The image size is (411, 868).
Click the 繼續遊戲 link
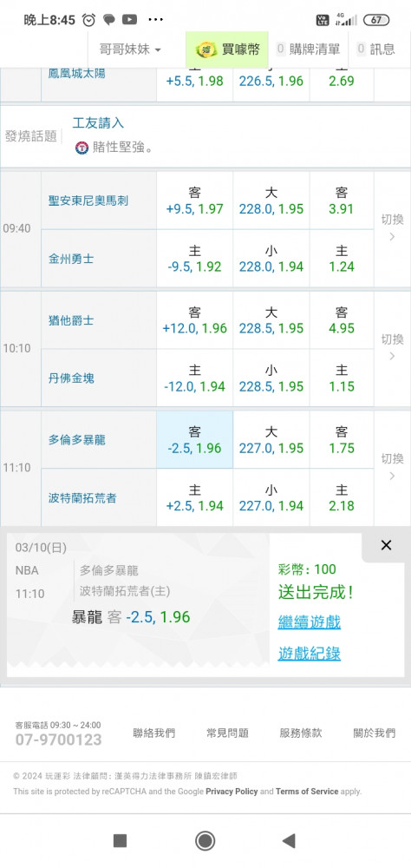310,622
